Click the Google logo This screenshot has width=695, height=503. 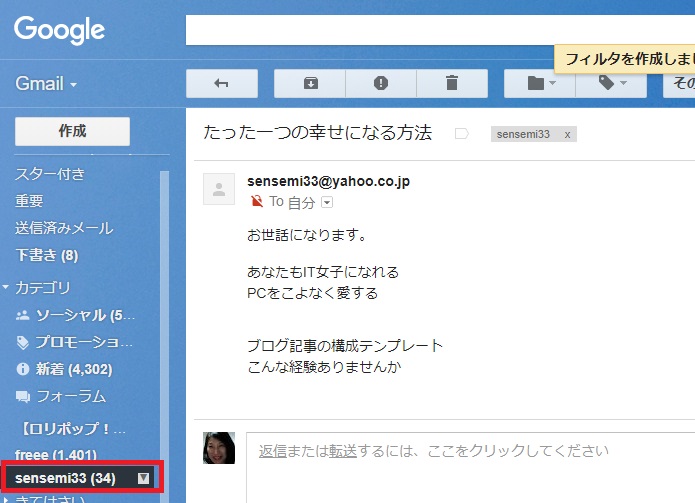59,30
